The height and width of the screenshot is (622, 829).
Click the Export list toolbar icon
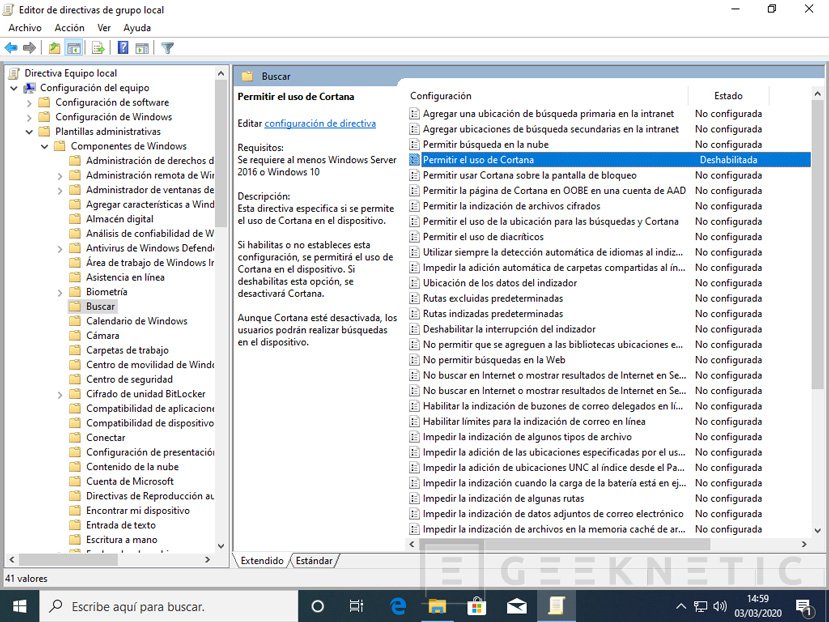point(98,47)
